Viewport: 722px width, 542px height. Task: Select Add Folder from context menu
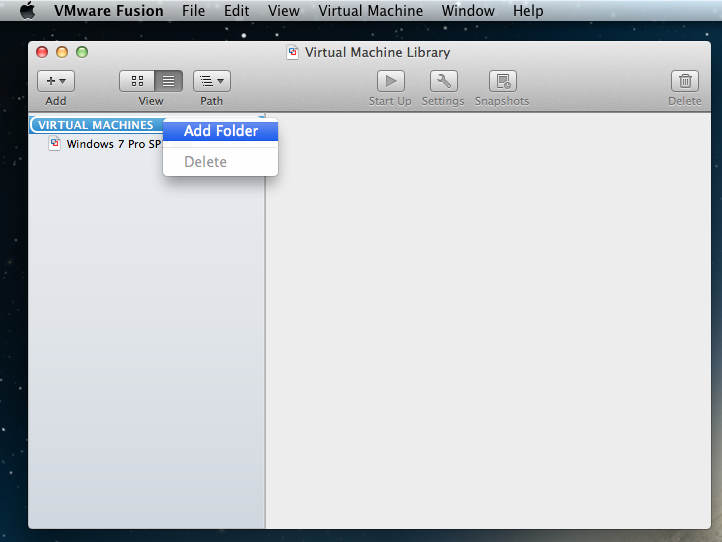221,131
